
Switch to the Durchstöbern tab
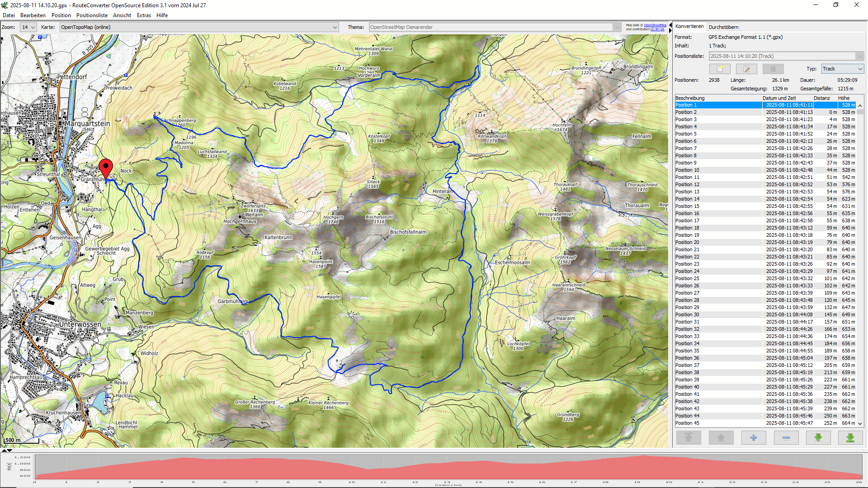723,27
